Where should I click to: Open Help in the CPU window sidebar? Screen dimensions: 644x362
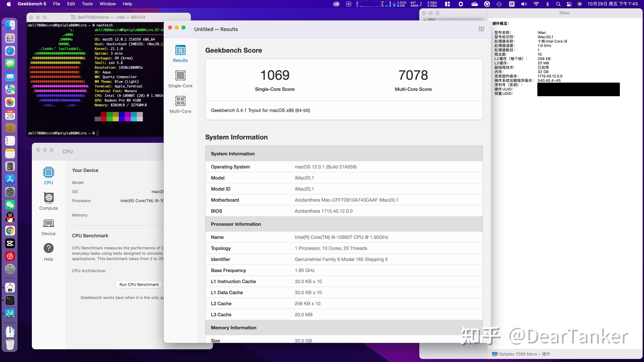(48, 252)
